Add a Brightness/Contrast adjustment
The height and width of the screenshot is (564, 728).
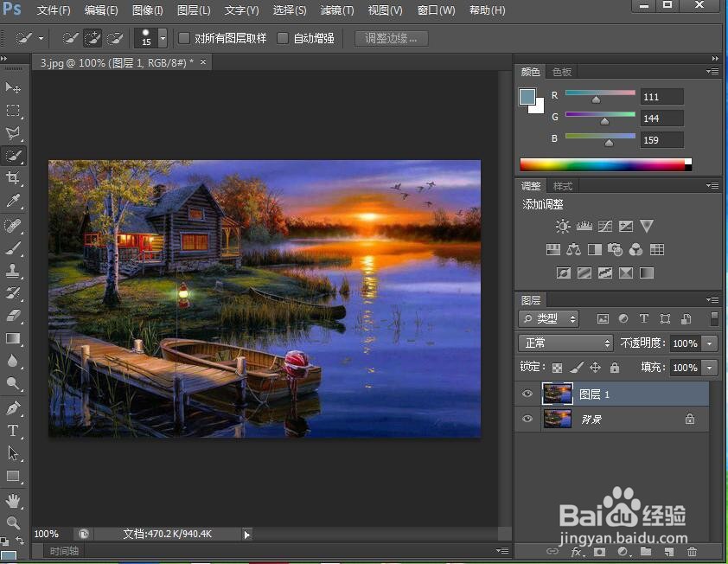pyautogui.click(x=563, y=227)
